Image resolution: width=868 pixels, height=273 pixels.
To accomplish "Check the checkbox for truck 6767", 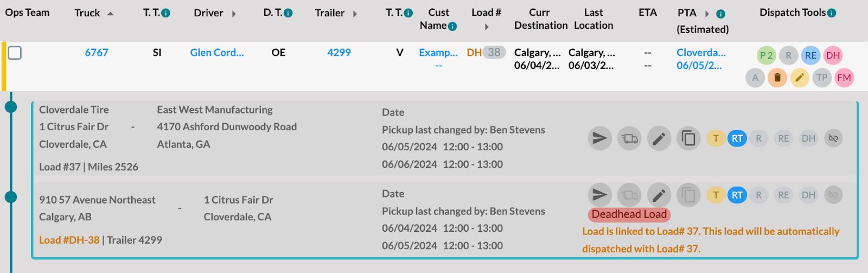I will tap(15, 53).
